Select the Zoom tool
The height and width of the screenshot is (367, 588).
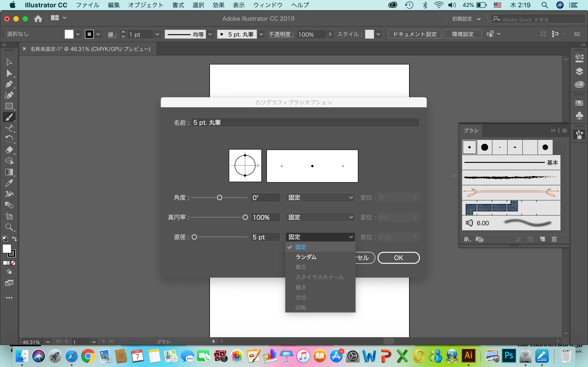pyautogui.click(x=9, y=227)
